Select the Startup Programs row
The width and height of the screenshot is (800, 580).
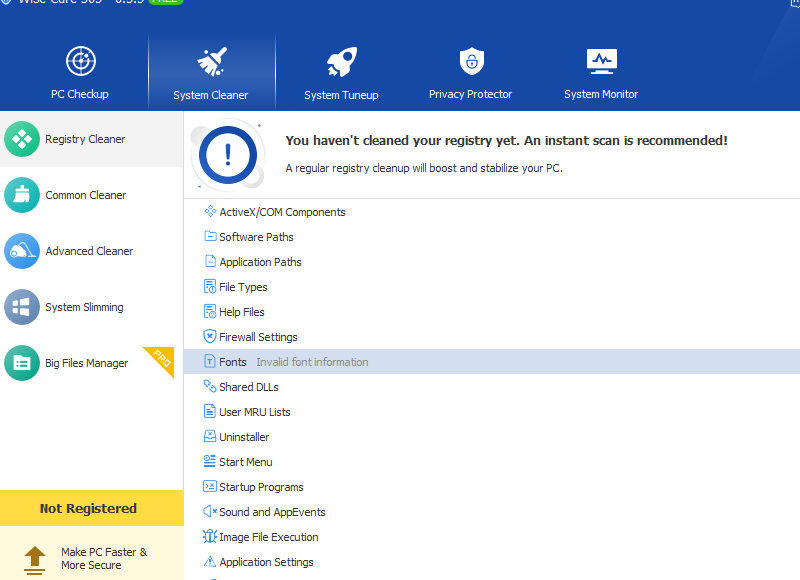tap(492, 487)
